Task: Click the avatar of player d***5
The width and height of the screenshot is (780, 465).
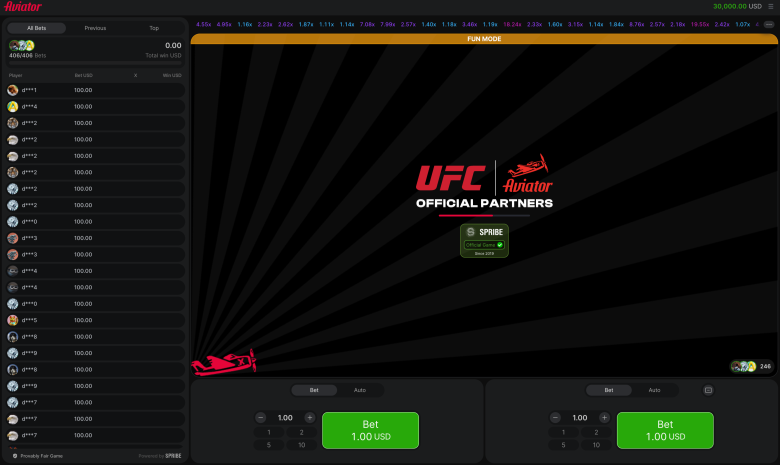Action: click(13, 320)
